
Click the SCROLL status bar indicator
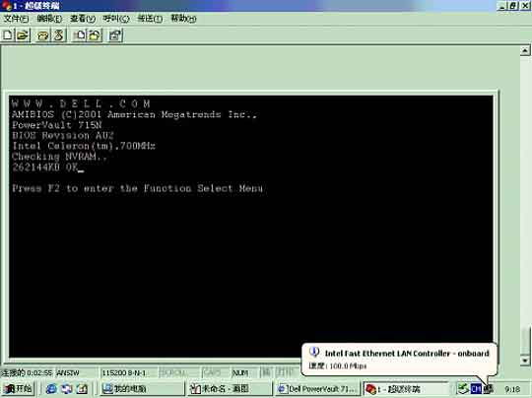click(x=179, y=373)
